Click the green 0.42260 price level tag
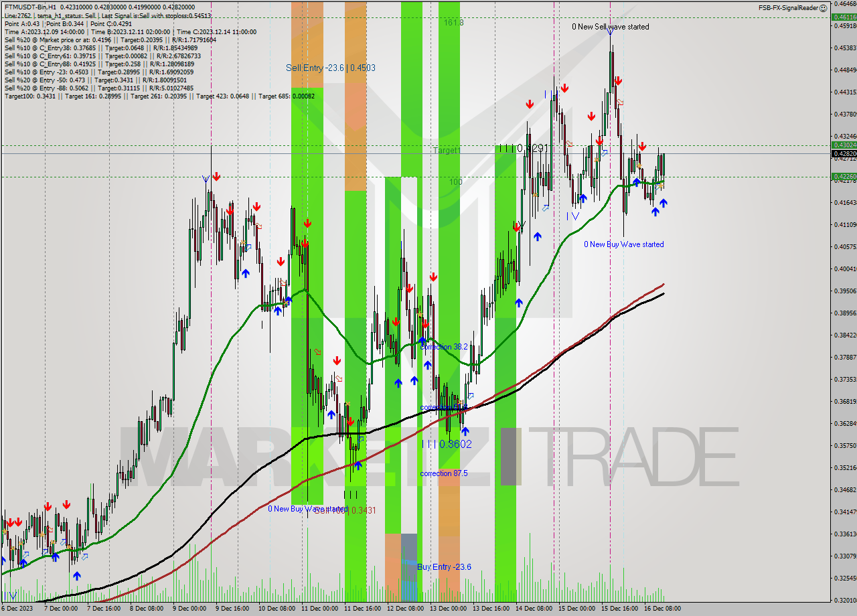The width and height of the screenshot is (857, 616). 844,177
